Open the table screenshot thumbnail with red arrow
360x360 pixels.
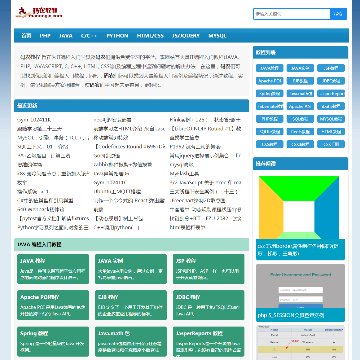tap(300, 342)
